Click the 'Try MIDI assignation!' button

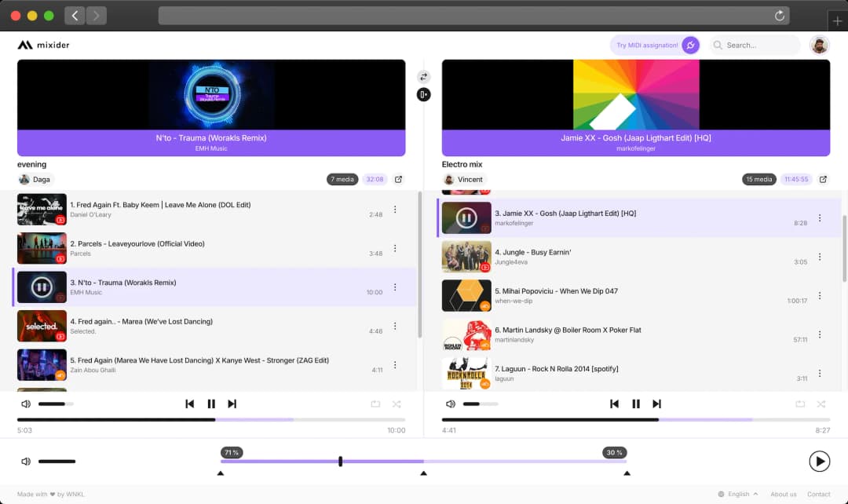coord(646,45)
